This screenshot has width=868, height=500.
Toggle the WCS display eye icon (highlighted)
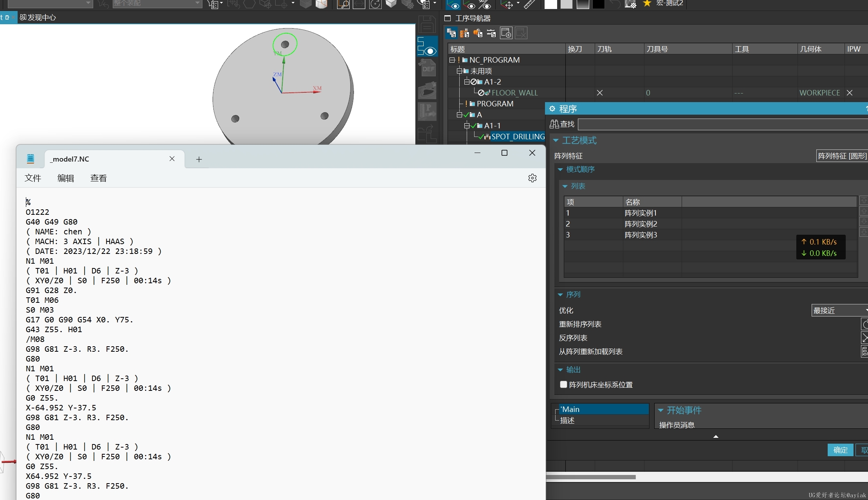(x=453, y=4)
